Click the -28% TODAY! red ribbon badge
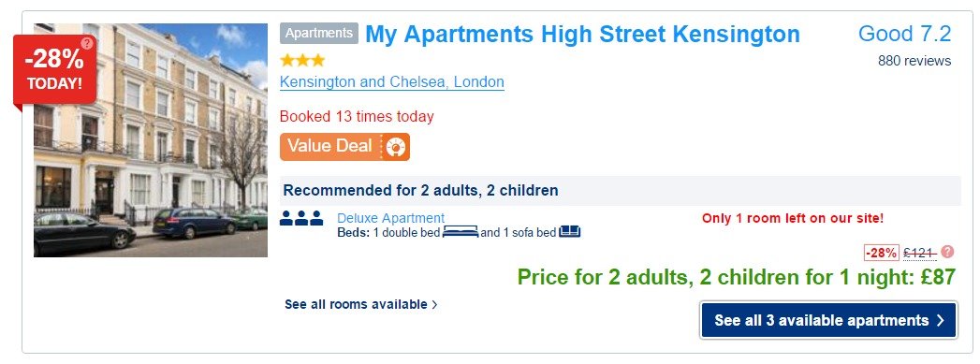Screen dimensions: 980x364 tap(55, 70)
